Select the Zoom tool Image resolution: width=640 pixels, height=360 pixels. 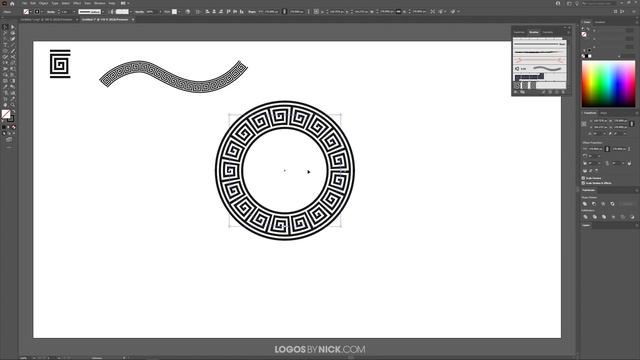click(x=13, y=104)
